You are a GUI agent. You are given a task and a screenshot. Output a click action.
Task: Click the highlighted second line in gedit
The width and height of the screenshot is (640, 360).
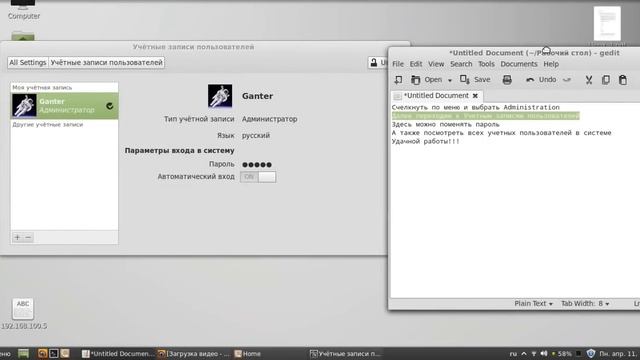485,116
